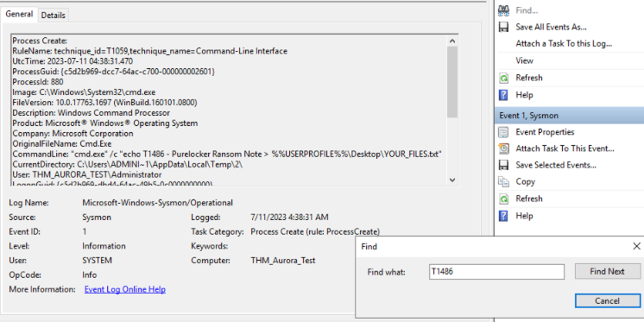Cancel the Find dialog
644x322 pixels.
point(607,301)
